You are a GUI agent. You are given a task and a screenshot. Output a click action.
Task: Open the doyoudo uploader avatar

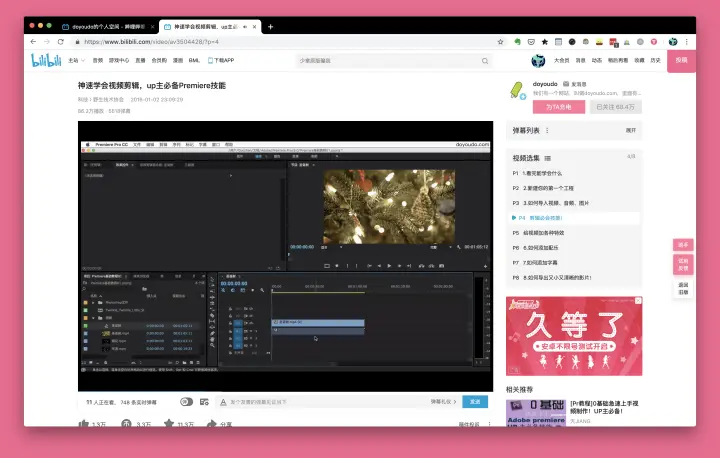point(518,90)
